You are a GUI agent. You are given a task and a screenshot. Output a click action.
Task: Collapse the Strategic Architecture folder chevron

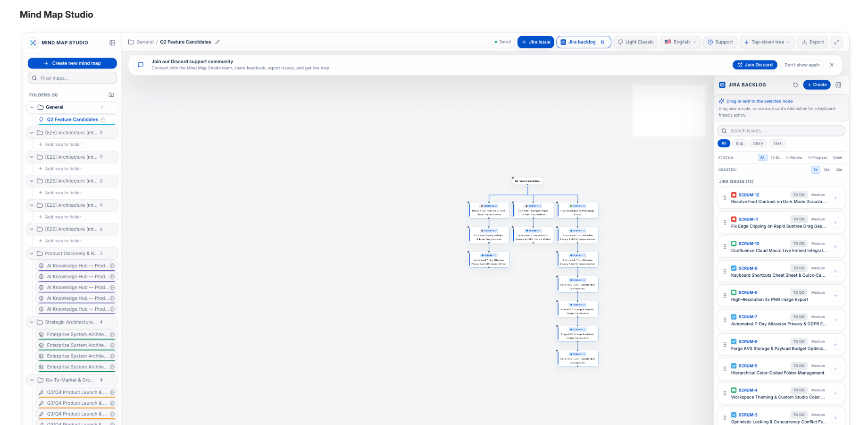[x=32, y=322]
